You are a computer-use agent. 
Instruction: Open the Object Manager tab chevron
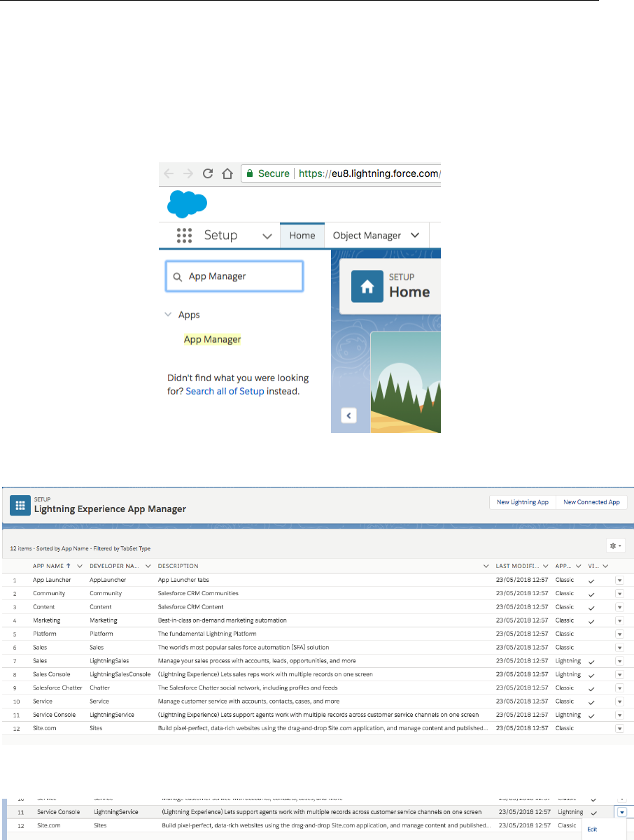click(415, 236)
